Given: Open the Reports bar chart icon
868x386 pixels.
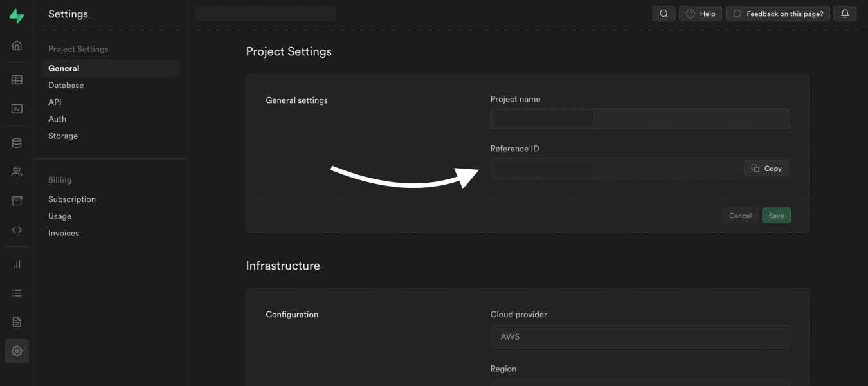Looking at the screenshot, I should pos(17,264).
